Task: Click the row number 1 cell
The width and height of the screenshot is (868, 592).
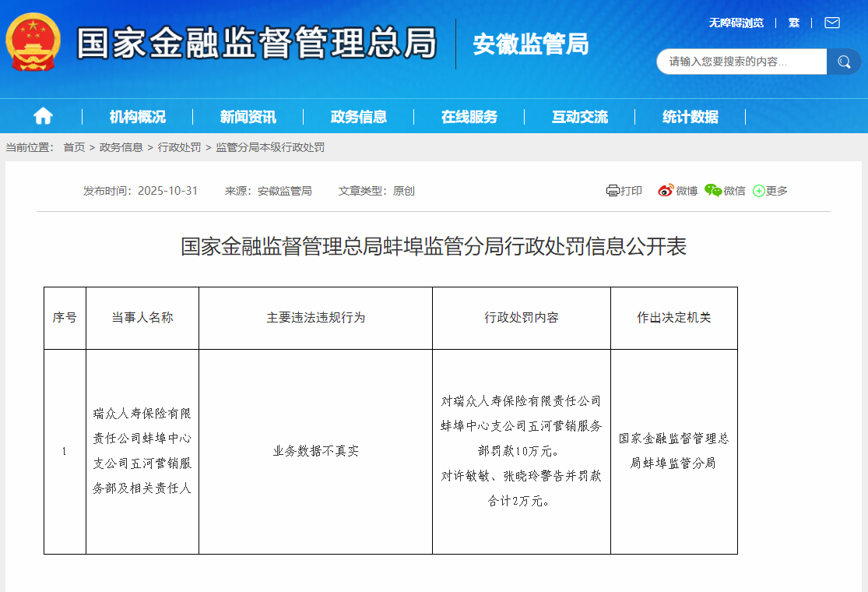Action: click(x=65, y=451)
